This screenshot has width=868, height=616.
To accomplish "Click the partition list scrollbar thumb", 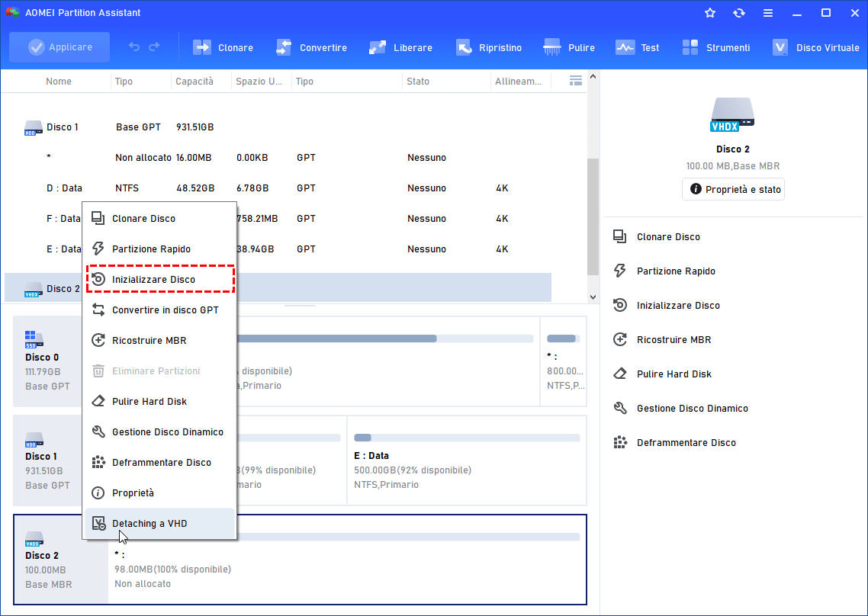I will tap(593, 217).
